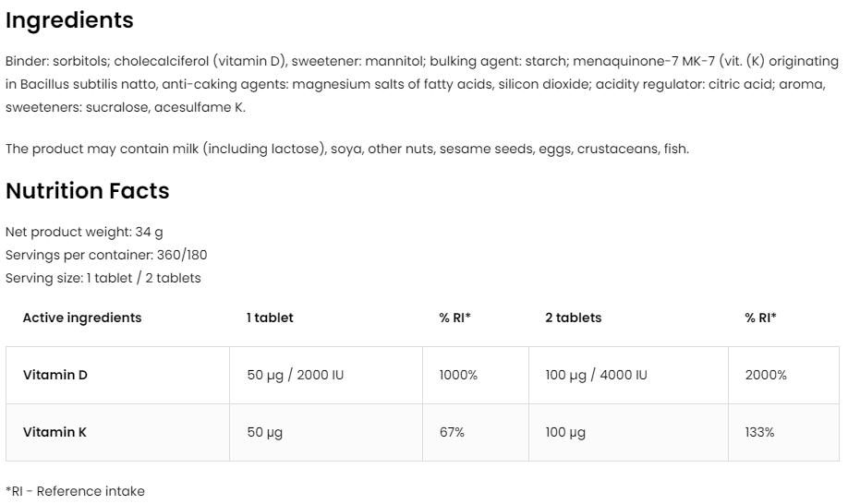This screenshot has width=848, height=504.
Task: Click the "100 µg / 4000 IU" cell
Action: 596,376
